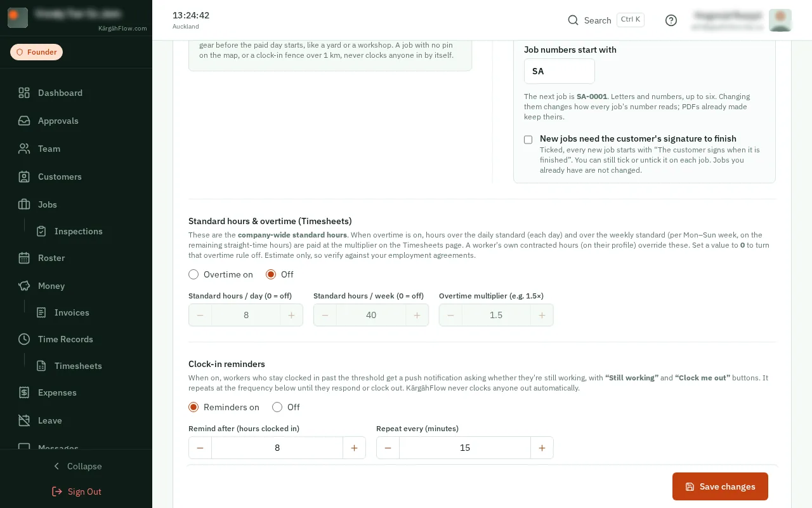Open help via question mark icon
Viewport: 812px width, 508px height.
[x=671, y=20]
